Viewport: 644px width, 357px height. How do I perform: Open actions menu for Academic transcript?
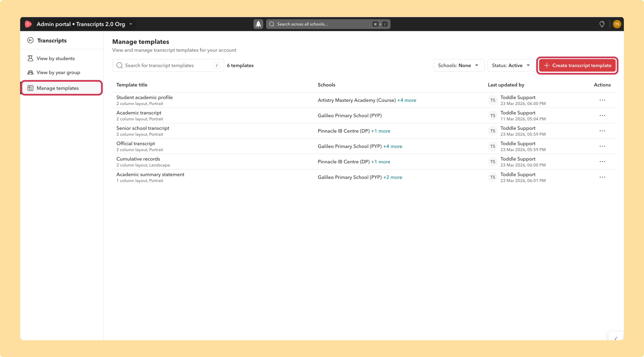(x=602, y=115)
